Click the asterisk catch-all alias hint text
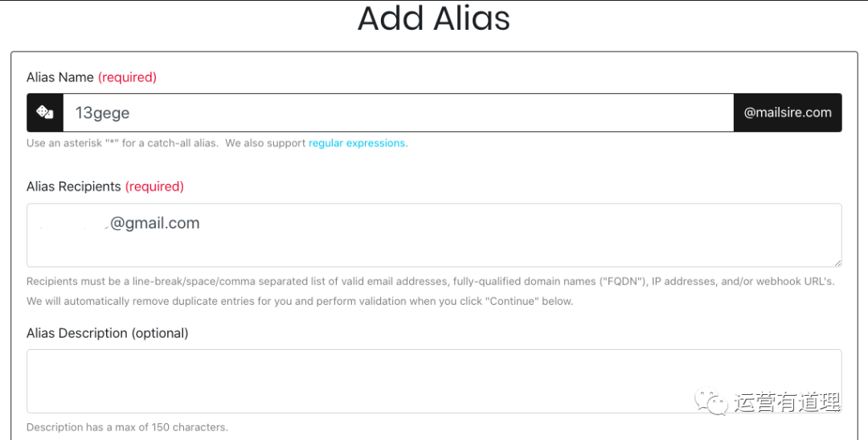The height and width of the screenshot is (440, 868). click(166, 143)
